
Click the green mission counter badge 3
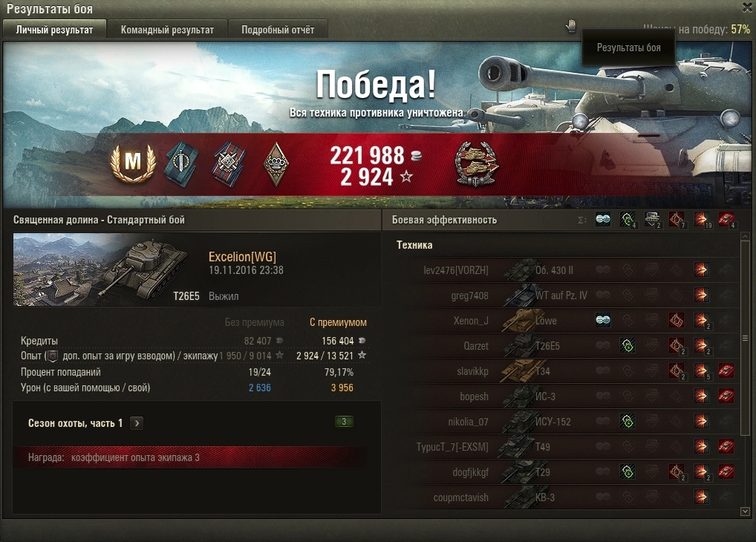coord(344,422)
